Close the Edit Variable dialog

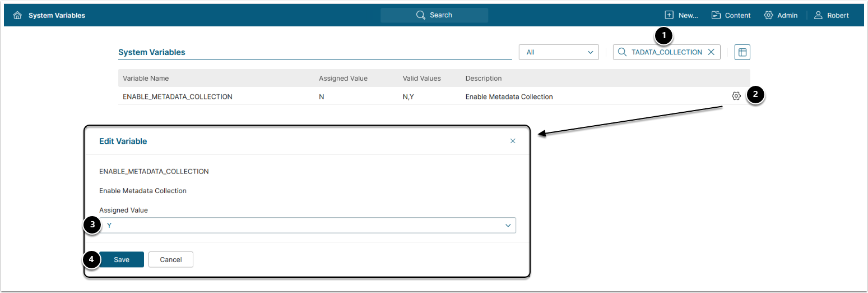(x=513, y=141)
